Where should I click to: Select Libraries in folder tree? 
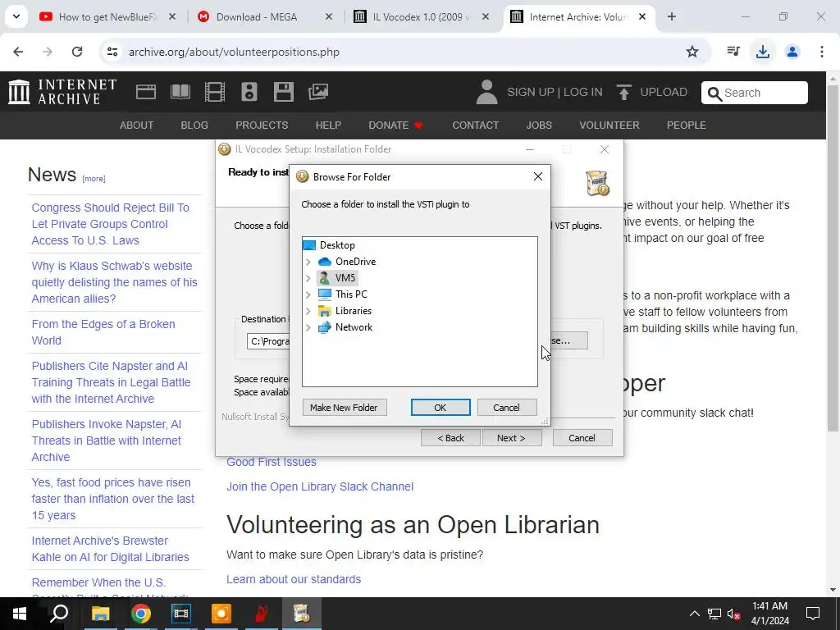point(353,311)
